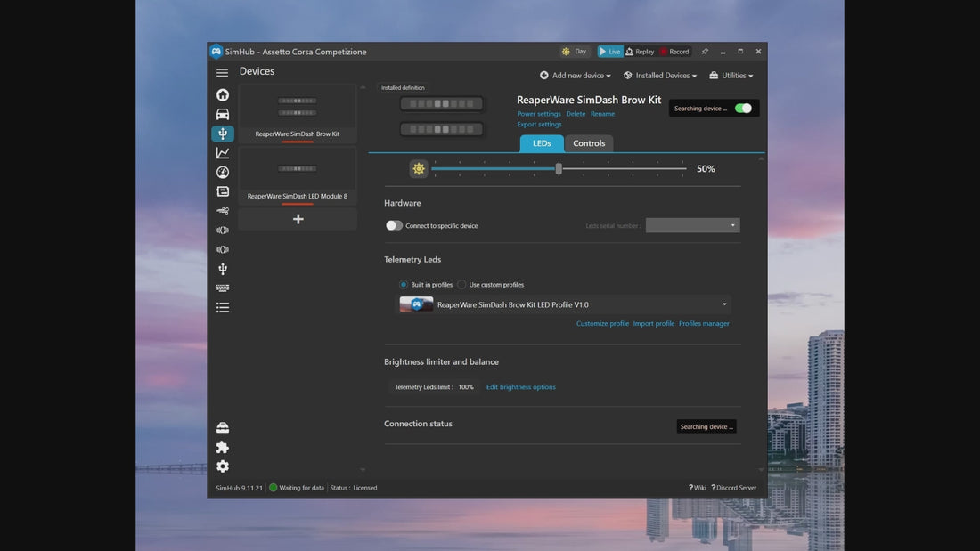Click the device list scroll-down arrow
The image size is (980, 551).
(x=363, y=470)
